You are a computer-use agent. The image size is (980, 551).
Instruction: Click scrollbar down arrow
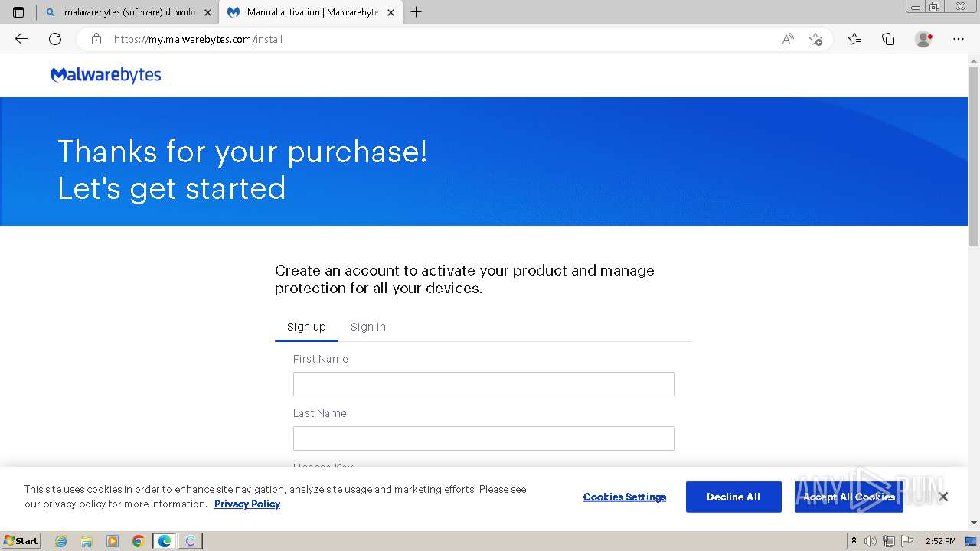[x=974, y=524]
